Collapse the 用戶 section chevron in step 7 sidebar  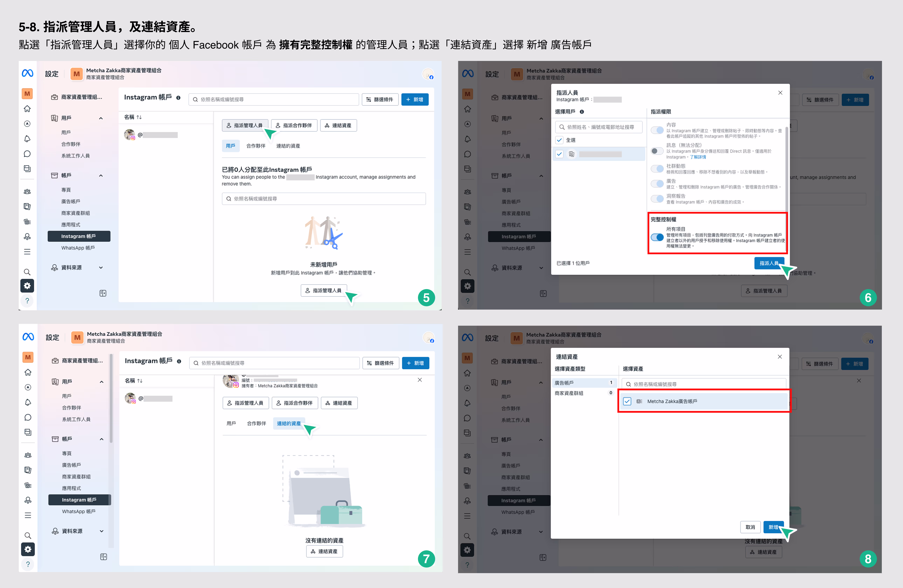tap(102, 382)
